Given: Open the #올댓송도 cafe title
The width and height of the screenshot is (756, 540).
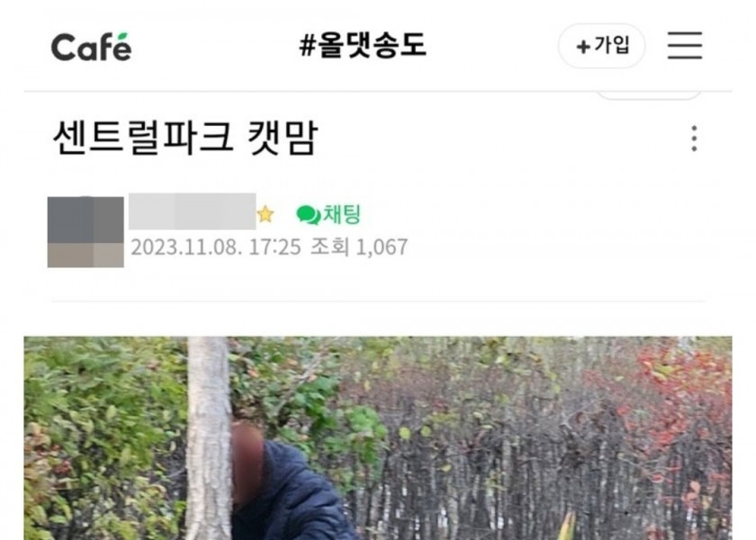Looking at the screenshot, I should pos(363,45).
